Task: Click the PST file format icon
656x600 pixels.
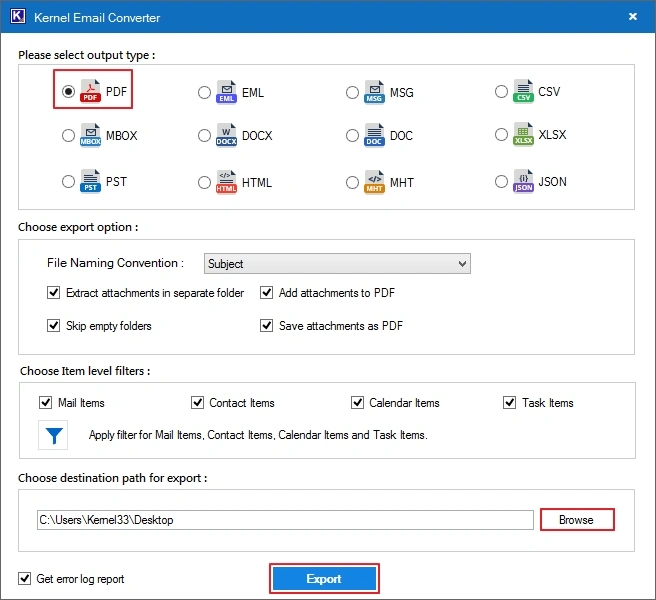Action: click(90, 181)
